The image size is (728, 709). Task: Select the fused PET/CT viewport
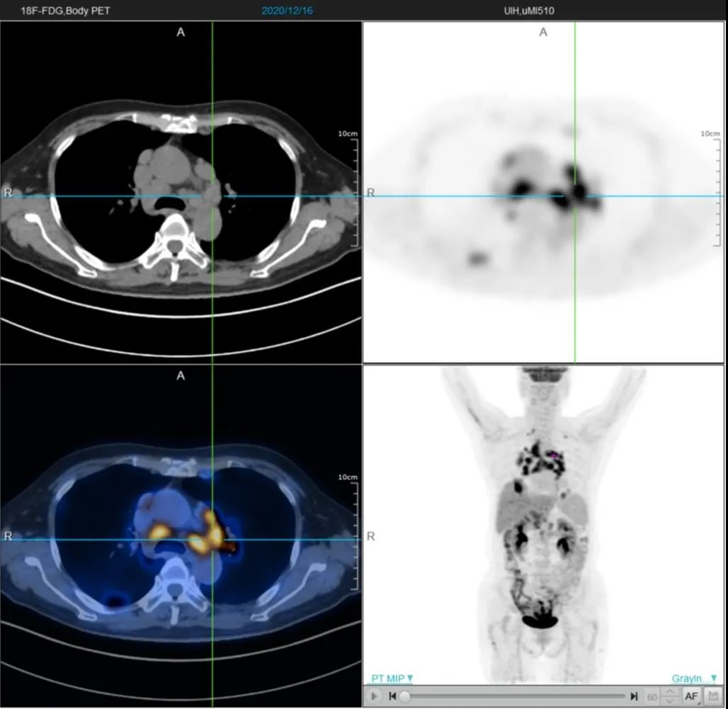pyautogui.click(x=181, y=535)
